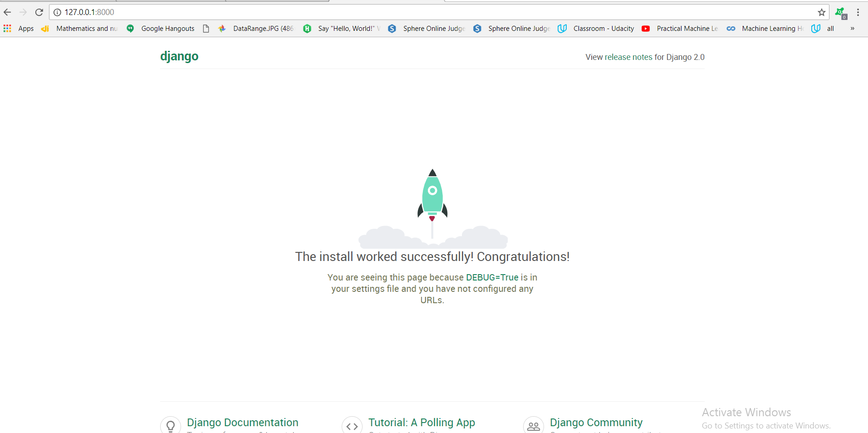Viewport: 868px width, 433px height.
Task: View site information icon in address bar
Action: pos(57,12)
